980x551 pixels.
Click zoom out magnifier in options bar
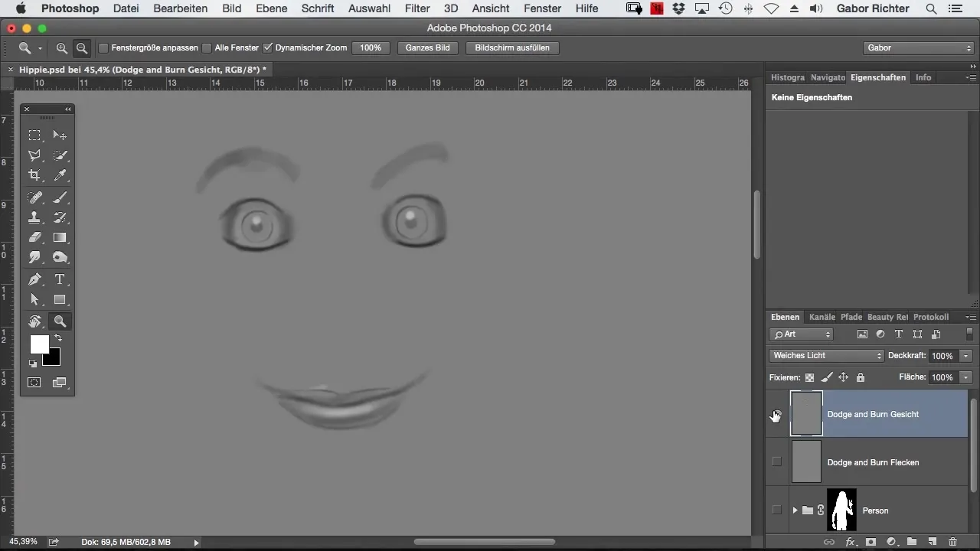pos(82,47)
